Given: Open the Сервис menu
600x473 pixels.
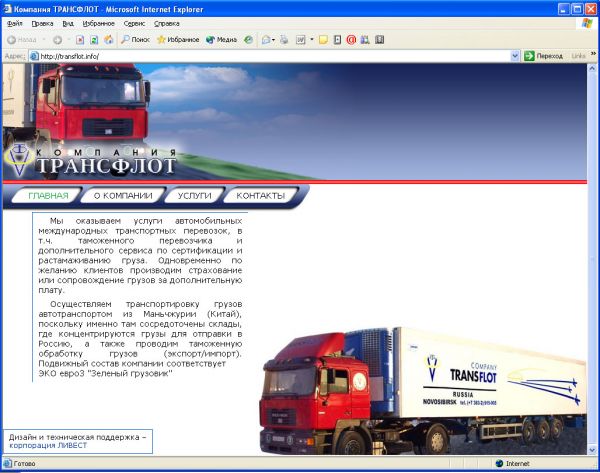Looking at the screenshot, I should pyautogui.click(x=134, y=24).
